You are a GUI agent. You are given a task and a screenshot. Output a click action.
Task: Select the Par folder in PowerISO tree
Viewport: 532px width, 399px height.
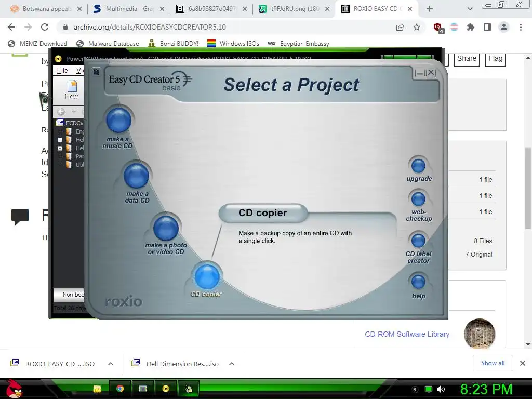75,156
